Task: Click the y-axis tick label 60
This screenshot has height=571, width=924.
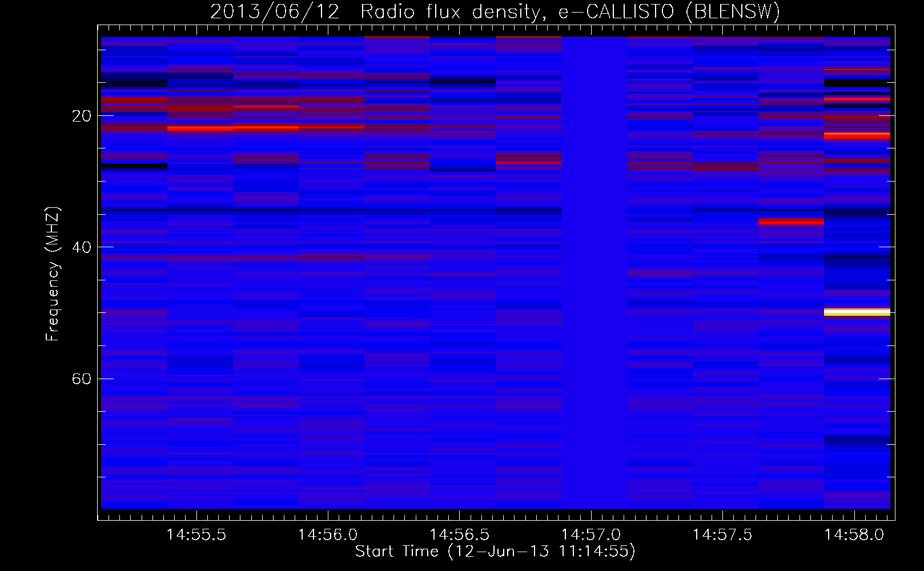Action: click(x=82, y=379)
